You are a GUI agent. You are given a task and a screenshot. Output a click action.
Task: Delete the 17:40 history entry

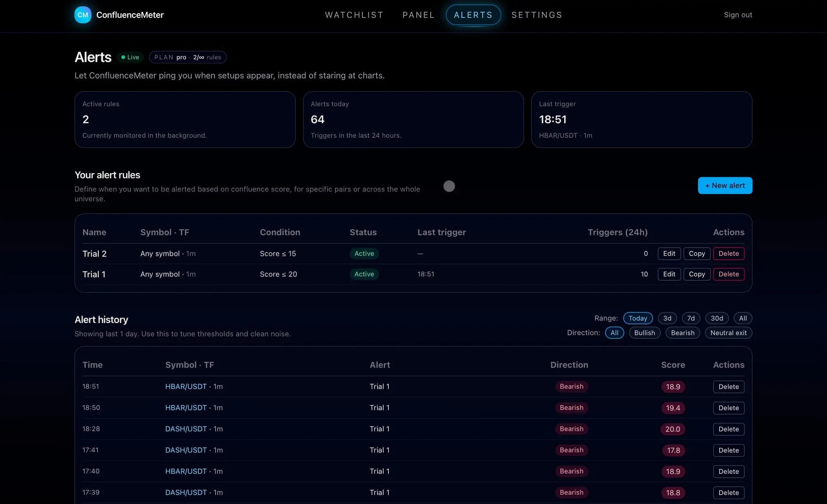point(728,472)
